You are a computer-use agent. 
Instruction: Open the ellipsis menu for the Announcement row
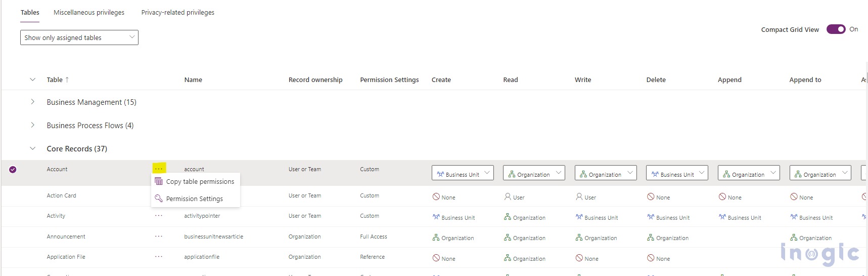click(159, 236)
